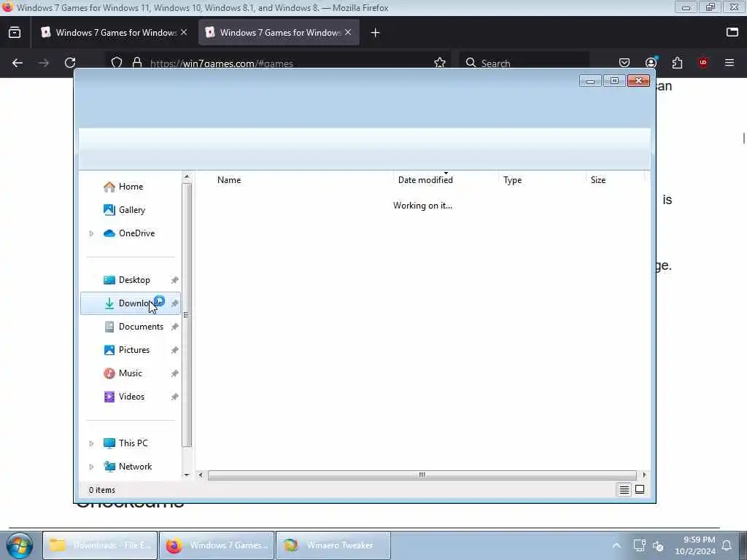
Task: Open the Pocket save icon
Action: click(624, 63)
